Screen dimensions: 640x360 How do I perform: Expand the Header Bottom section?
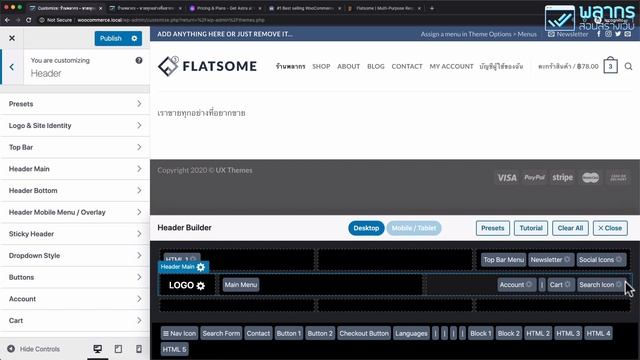tap(75, 191)
